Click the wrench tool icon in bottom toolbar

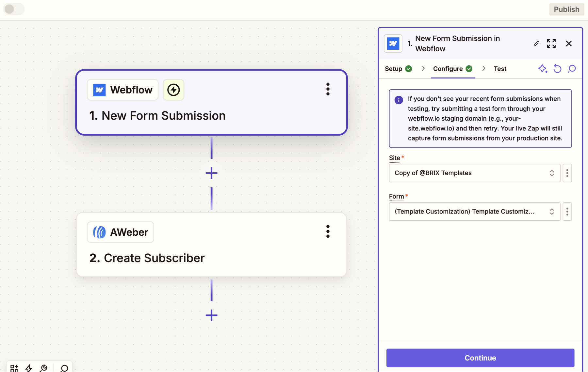coord(43,368)
